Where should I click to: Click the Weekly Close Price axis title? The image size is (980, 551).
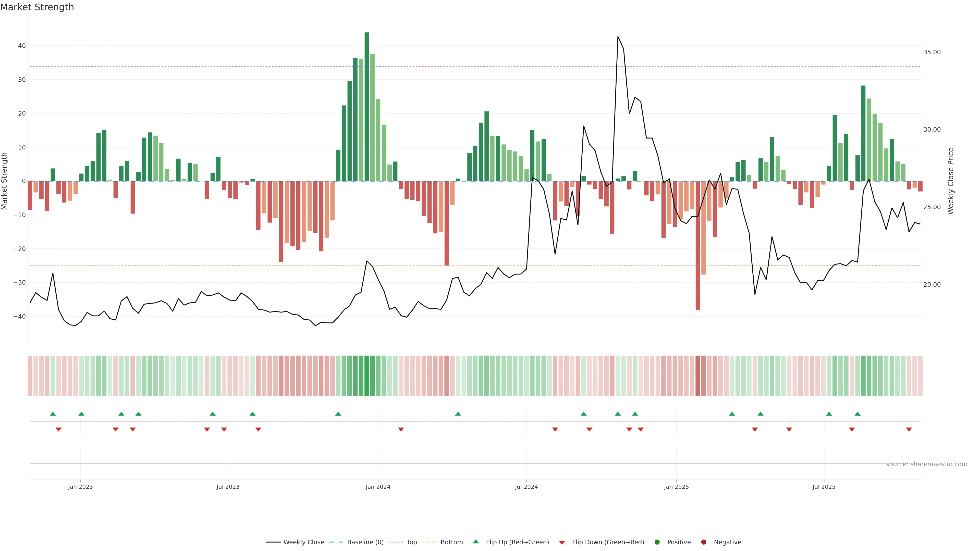[x=951, y=181]
